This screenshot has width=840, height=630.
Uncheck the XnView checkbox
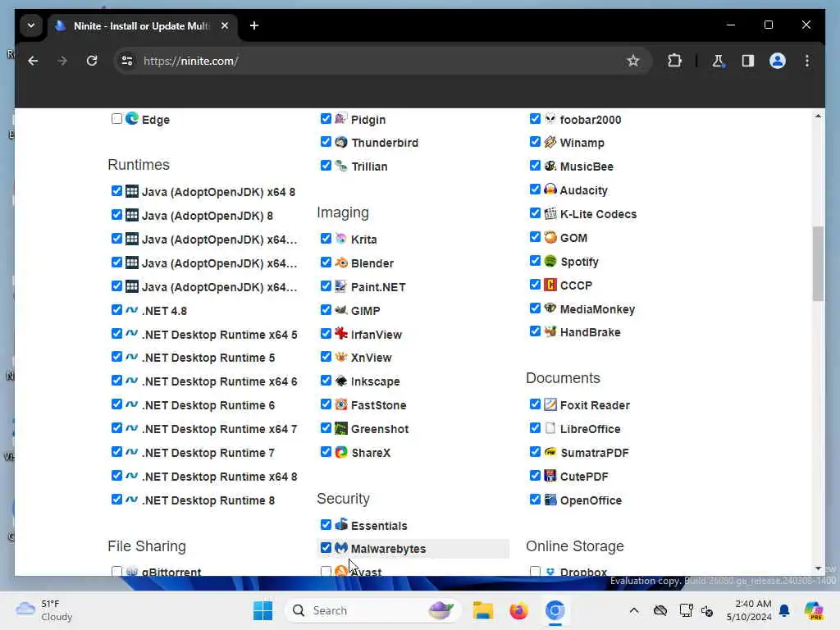[326, 357]
